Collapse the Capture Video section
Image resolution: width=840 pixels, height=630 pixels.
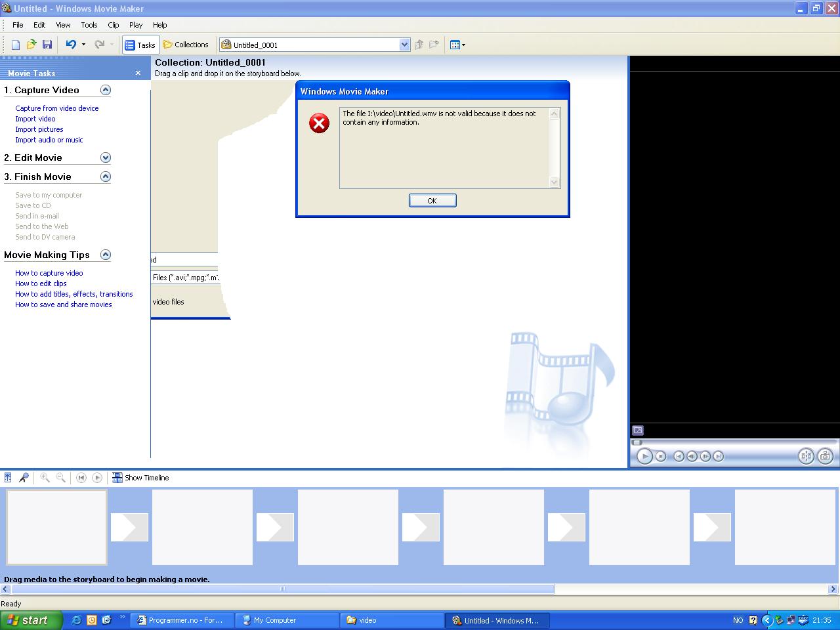pyautogui.click(x=105, y=90)
